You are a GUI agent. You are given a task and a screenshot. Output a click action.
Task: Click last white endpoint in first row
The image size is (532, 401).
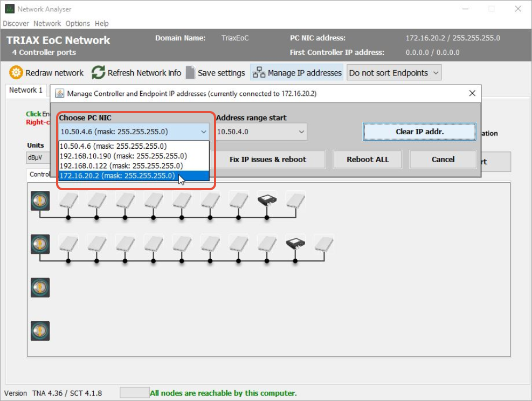[295, 200]
